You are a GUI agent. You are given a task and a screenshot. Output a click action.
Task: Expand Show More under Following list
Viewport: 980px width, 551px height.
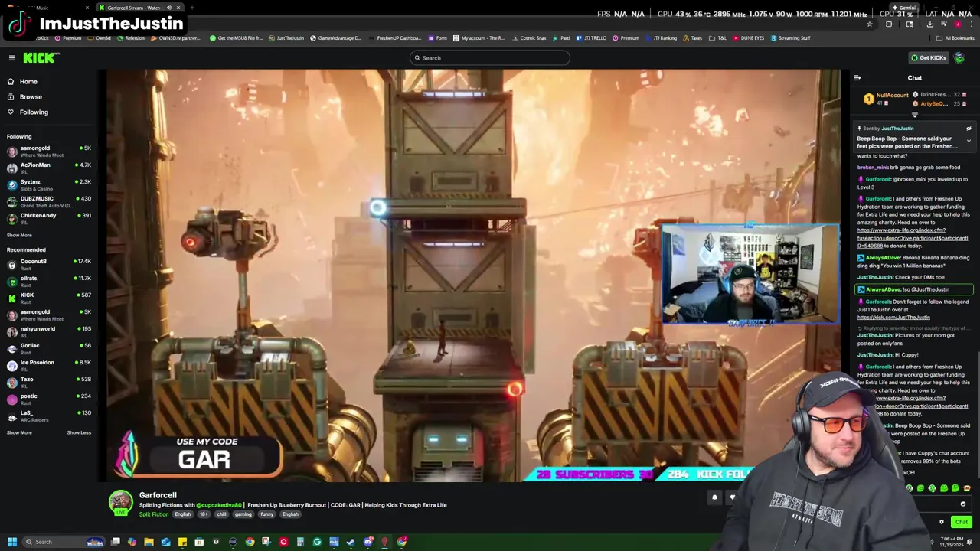pyautogui.click(x=19, y=235)
